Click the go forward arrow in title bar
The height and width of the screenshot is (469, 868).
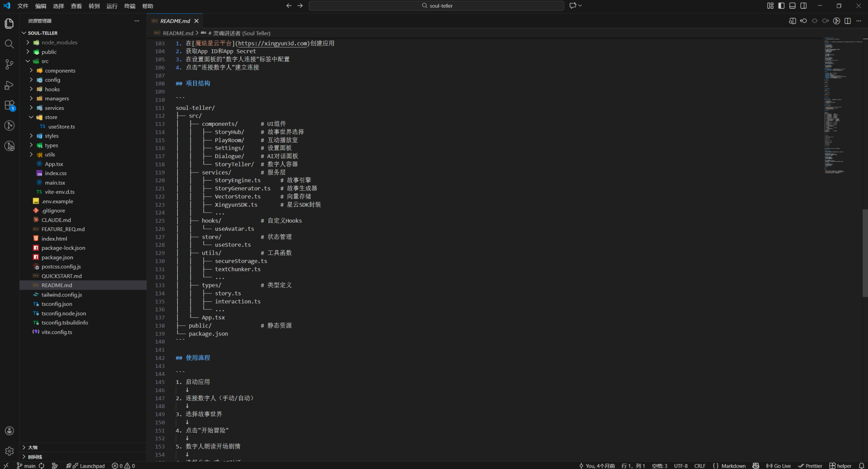tap(300, 6)
